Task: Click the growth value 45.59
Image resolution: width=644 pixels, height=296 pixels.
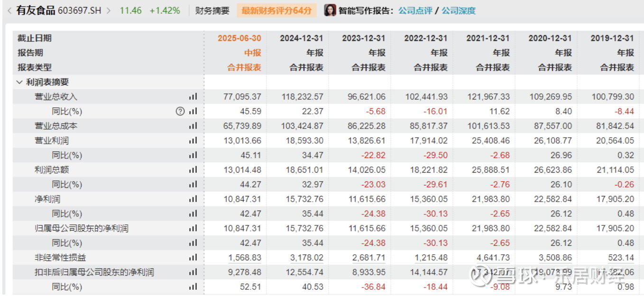Action: point(251,111)
